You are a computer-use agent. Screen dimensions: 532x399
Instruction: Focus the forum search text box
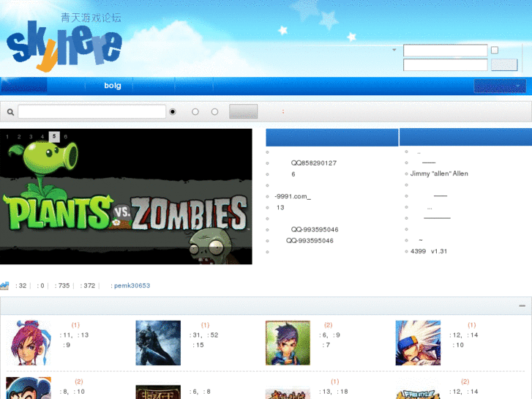coord(91,111)
